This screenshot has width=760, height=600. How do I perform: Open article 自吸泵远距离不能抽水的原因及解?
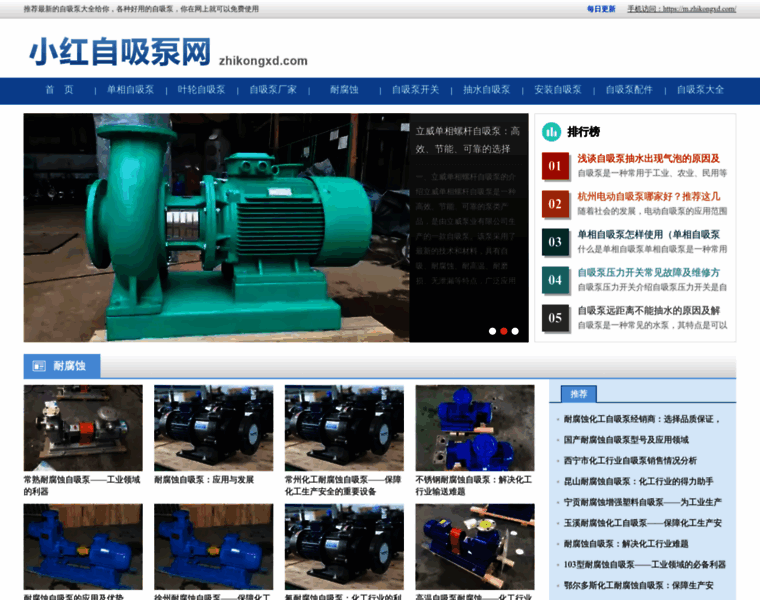click(649, 310)
